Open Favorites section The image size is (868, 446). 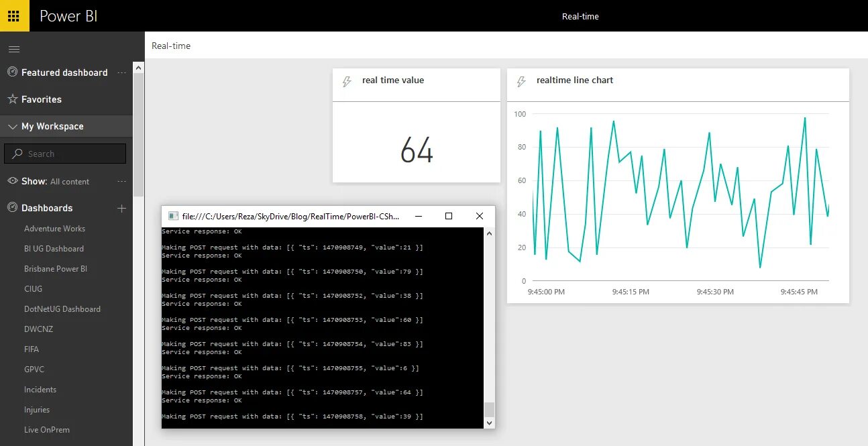click(x=42, y=99)
